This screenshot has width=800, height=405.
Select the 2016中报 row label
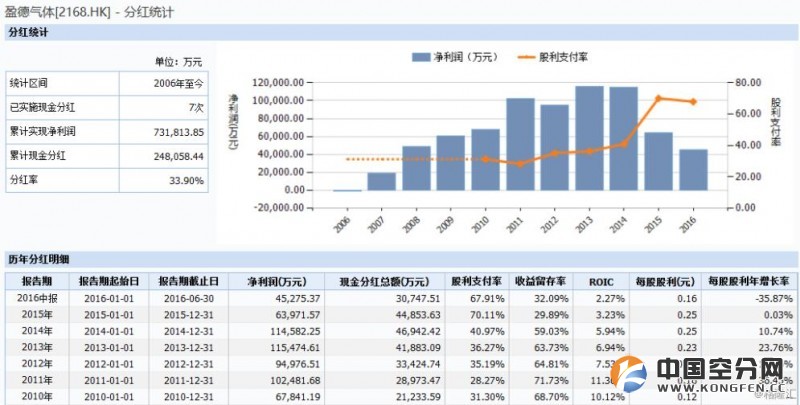click(x=37, y=298)
